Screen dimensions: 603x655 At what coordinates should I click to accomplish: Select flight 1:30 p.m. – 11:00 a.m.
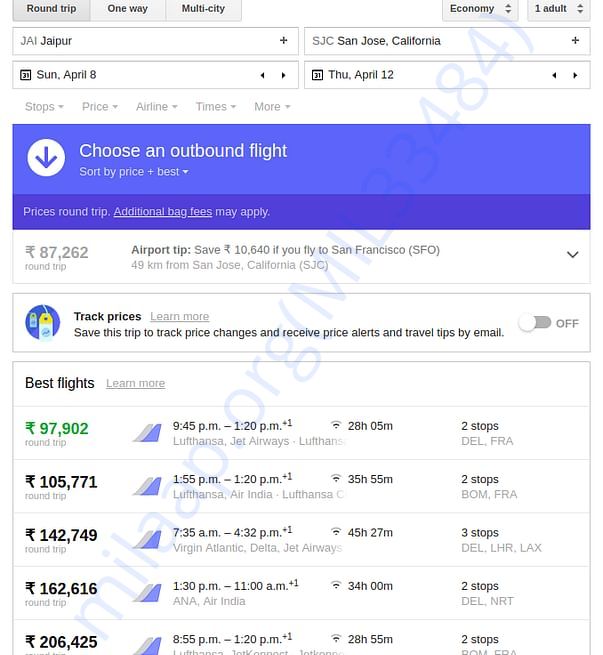coord(236,586)
